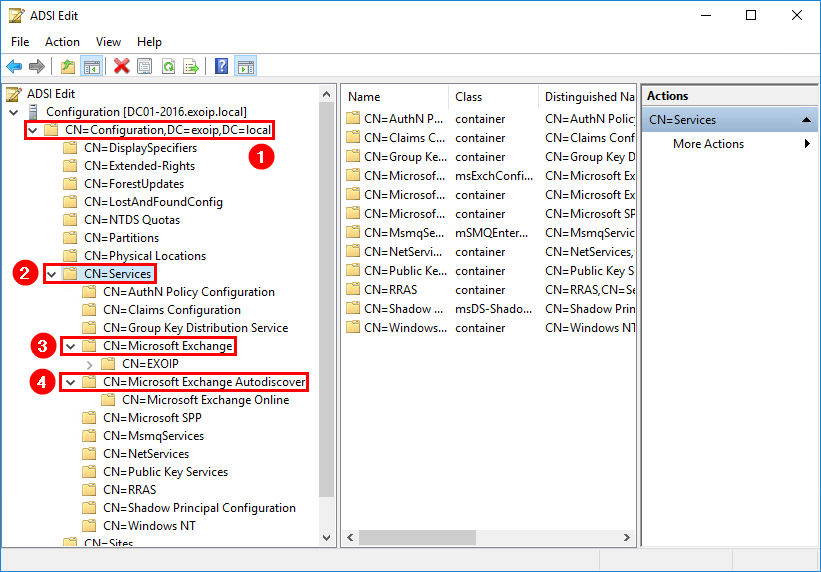Screen dimensions: 821x572
Task: Expand the CN=EXOIP tree node
Action: coord(90,364)
